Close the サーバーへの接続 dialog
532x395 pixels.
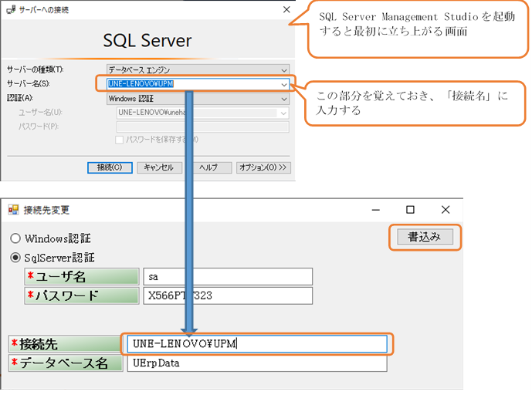point(287,10)
